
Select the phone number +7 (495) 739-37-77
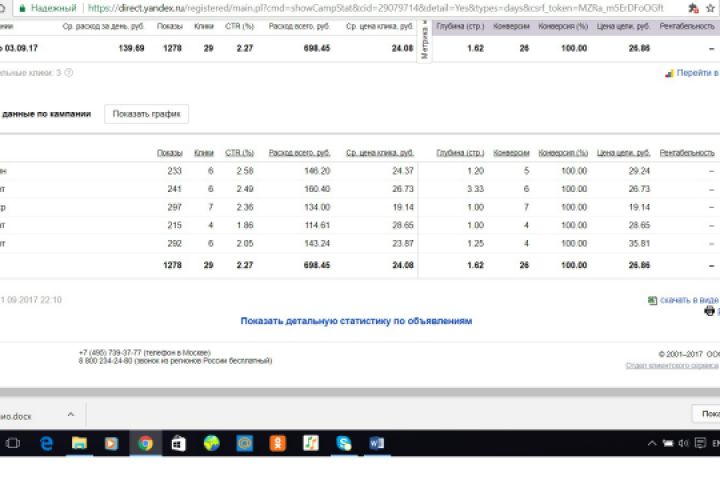pyautogui.click(x=110, y=353)
